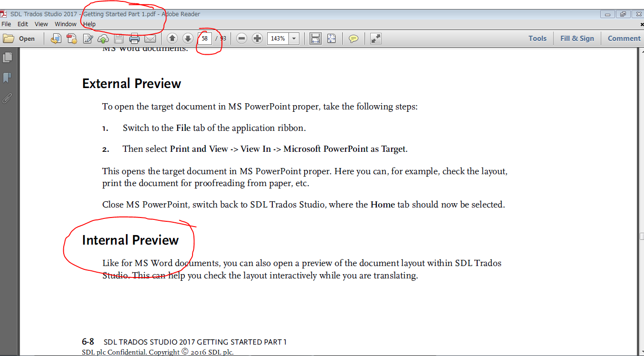Click the footer 'SDL TRADOS STUDIO 2017 GETTING STARTED' text

coord(195,342)
